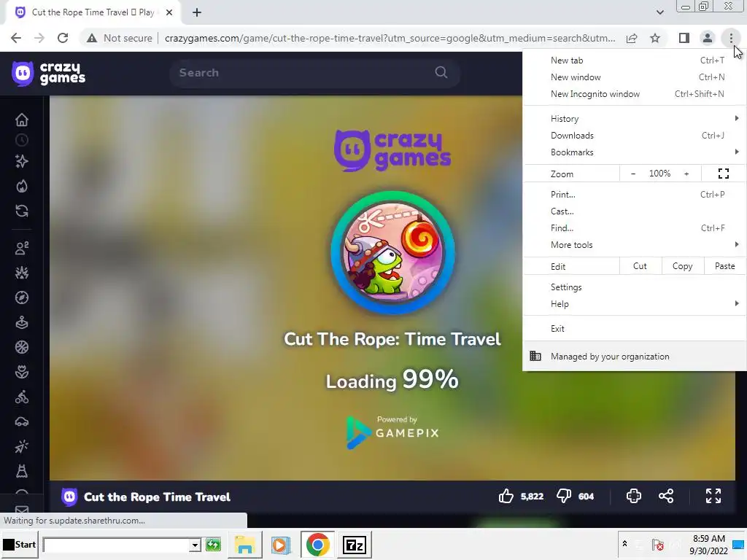Click the Cut button in Edit row
The image size is (747, 560).
pyautogui.click(x=640, y=266)
